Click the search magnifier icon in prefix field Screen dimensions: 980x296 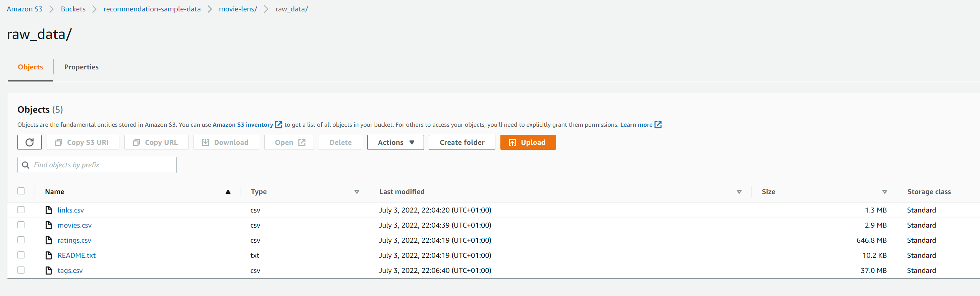(25, 165)
